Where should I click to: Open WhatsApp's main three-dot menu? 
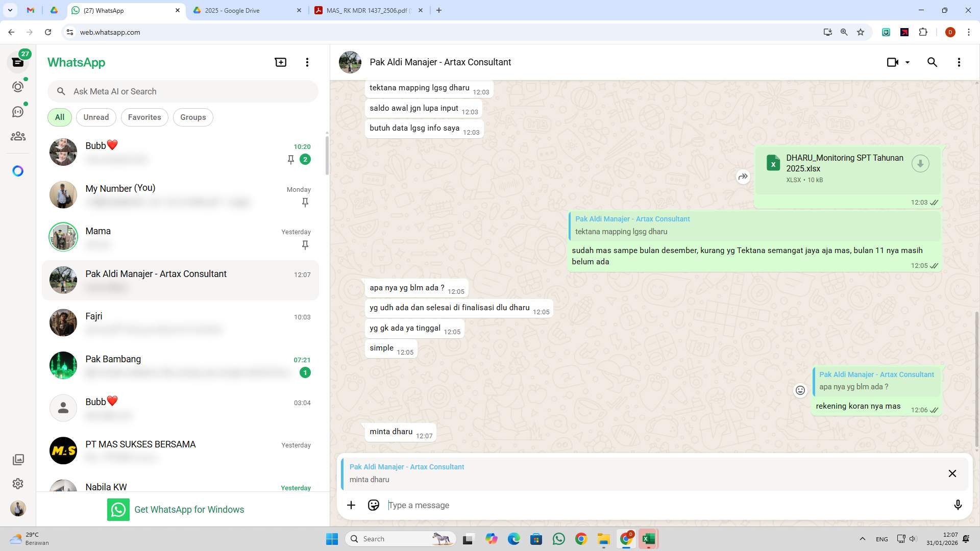[x=307, y=62]
